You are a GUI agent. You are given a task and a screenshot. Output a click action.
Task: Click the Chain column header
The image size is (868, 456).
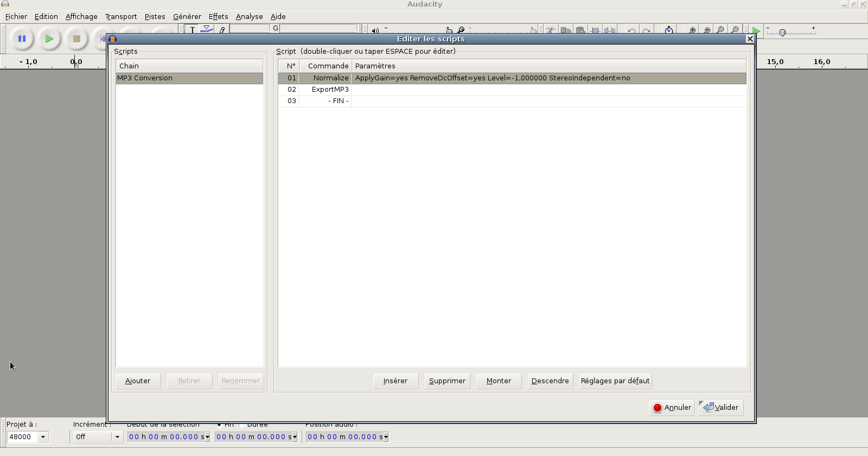coord(189,66)
